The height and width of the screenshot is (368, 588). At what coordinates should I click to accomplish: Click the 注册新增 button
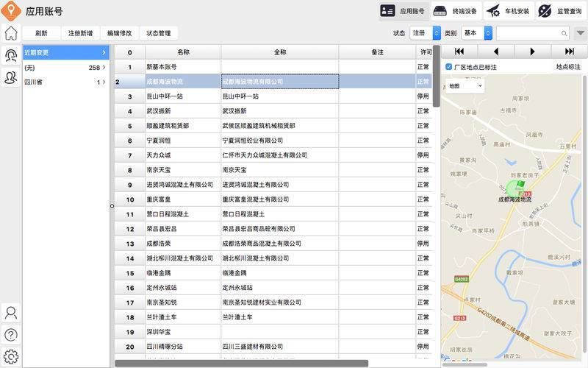click(80, 33)
